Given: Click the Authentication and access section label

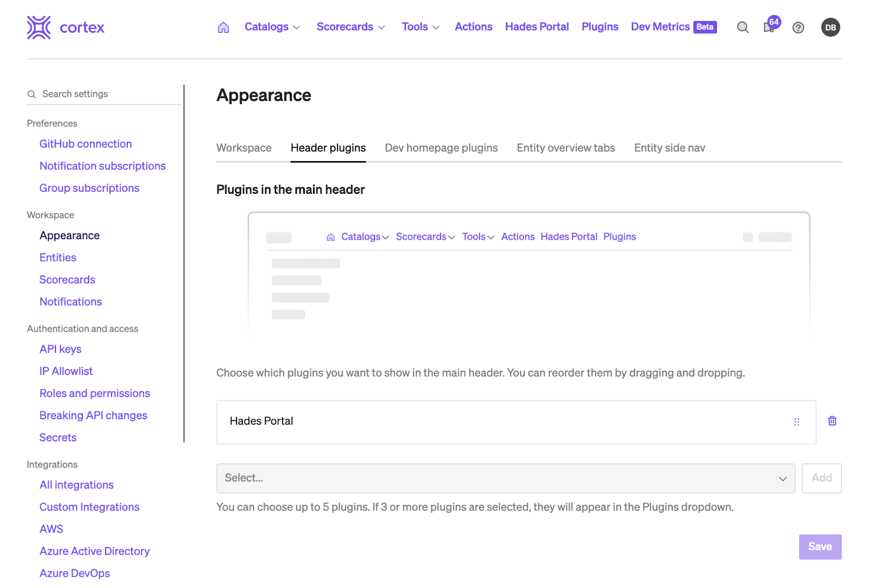Looking at the screenshot, I should 83,329.
